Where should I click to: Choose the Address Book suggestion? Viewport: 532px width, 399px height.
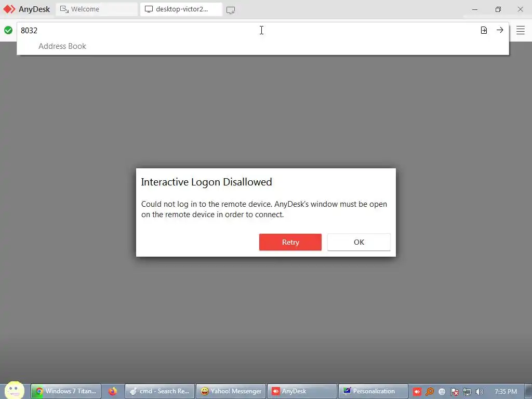coord(62,46)
